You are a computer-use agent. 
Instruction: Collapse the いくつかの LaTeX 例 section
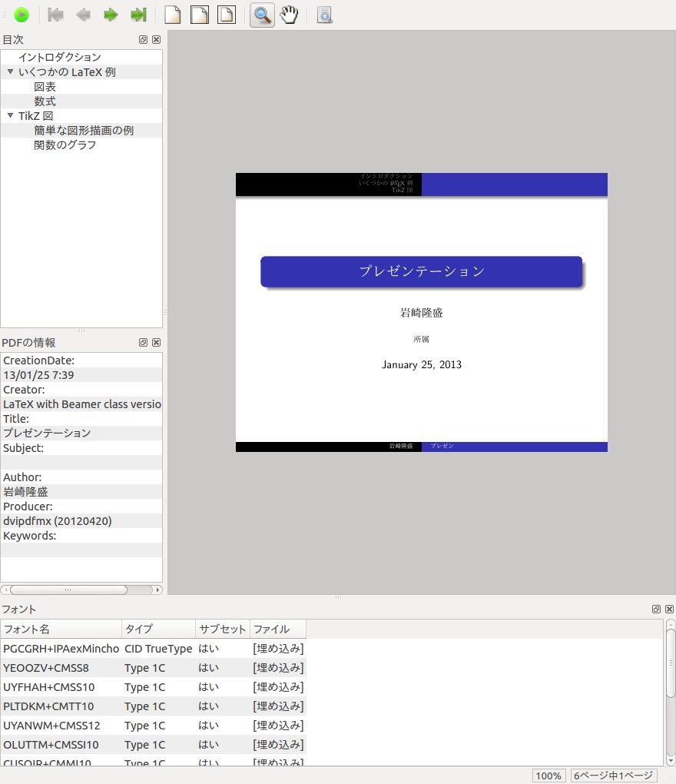point(10,72)
